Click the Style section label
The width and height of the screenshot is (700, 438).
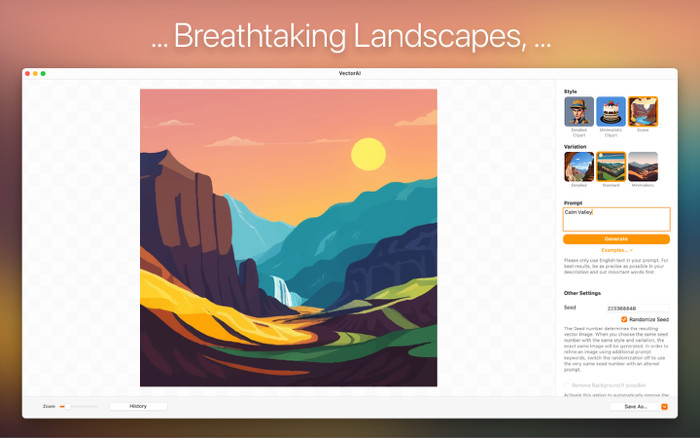tap(570, 92)
